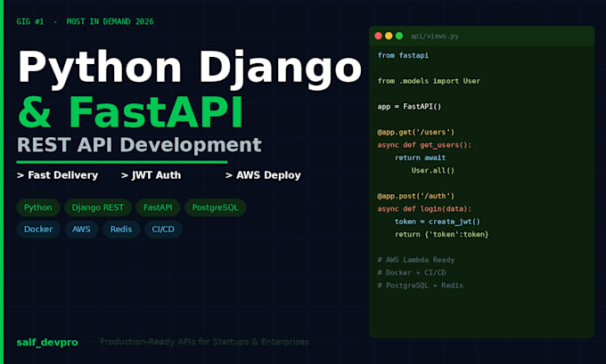Click the Redis tag pill
This screenshot has width=606, height=364.
tap(121, 230)
